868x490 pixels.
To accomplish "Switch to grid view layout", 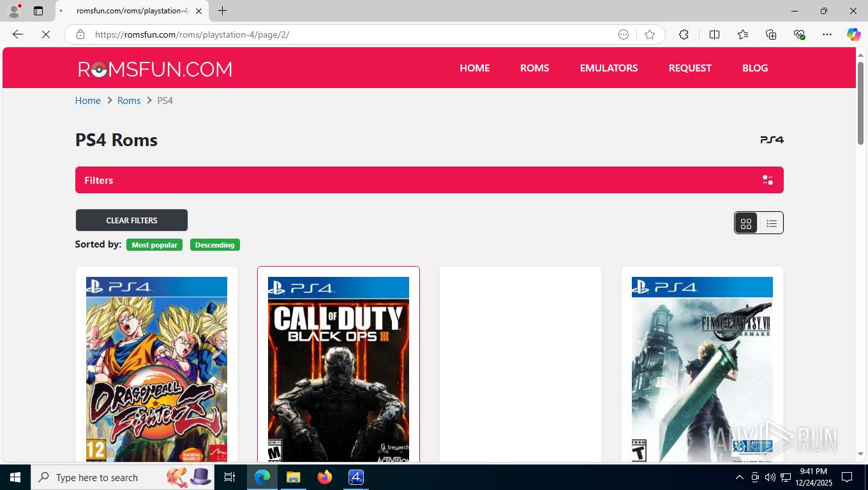I will (746, 223).
